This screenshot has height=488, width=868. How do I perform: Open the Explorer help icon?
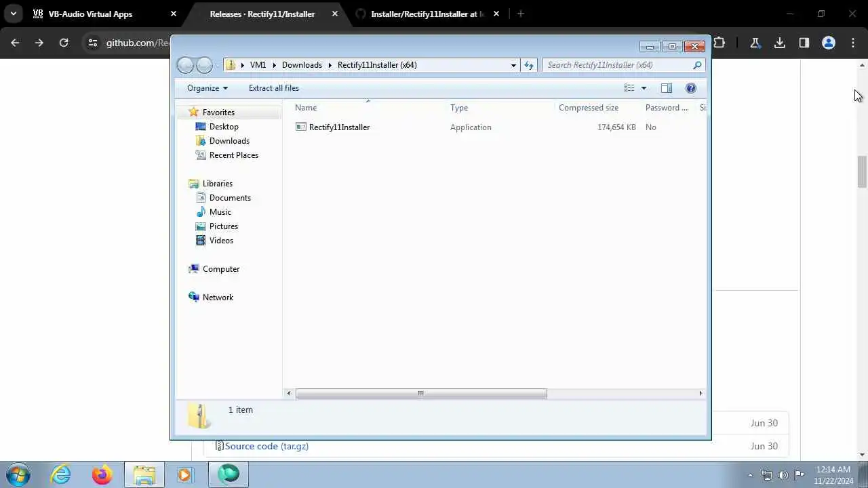[x=691, y=88]
